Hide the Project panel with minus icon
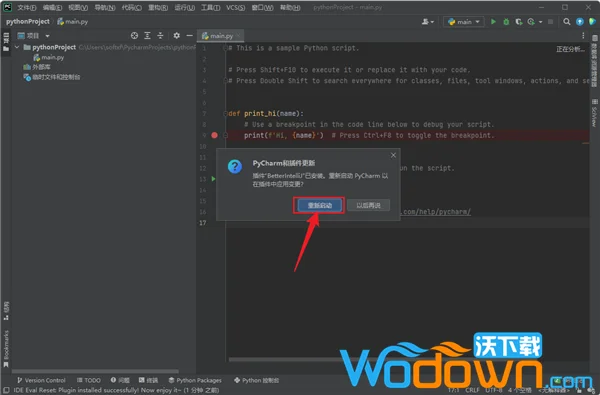Viewport: 600px width, 395px height. click(189, 36)
